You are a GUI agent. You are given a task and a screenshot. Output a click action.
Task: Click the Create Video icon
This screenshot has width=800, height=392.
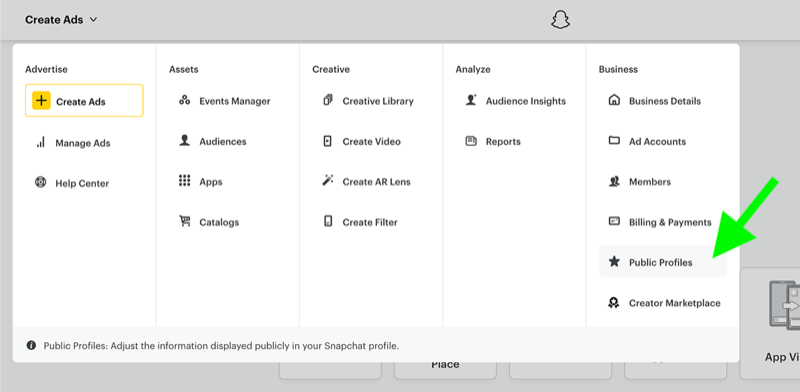(328, 141)
